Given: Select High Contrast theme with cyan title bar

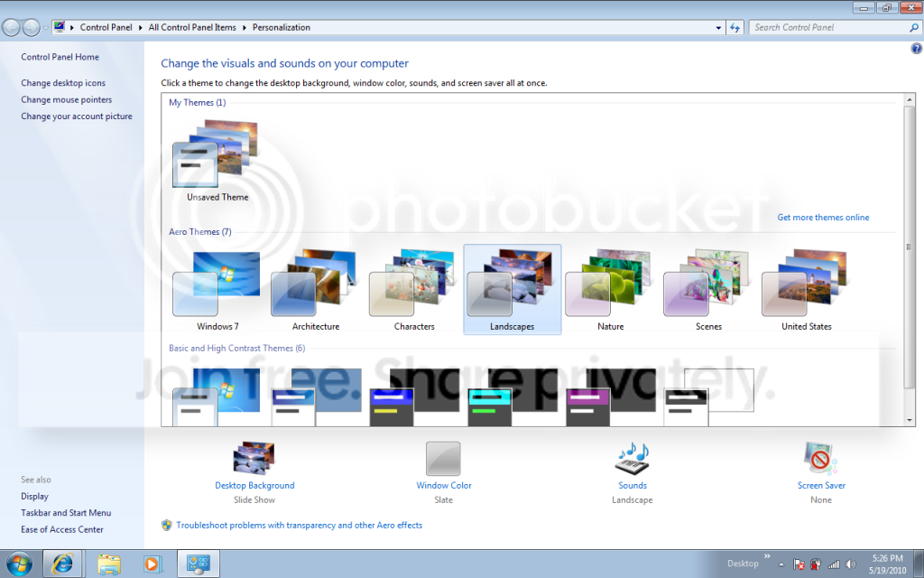Looking at the screenshot, I should tap(513, 397).
